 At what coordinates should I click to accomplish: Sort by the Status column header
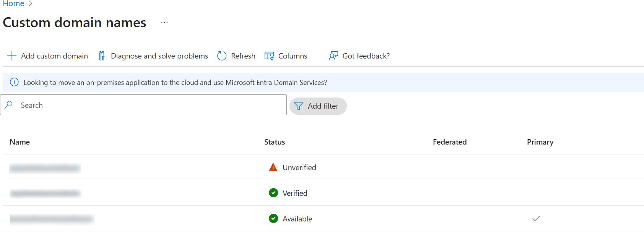[x=274, y=142]
